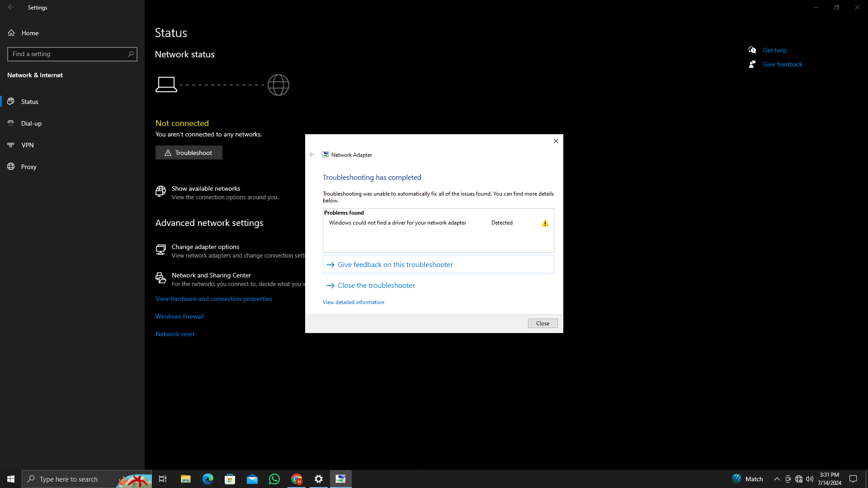The height and width of the screenshot is (488, 868).
Task: Click the Troubleshoot button
Action: point(189,153)
